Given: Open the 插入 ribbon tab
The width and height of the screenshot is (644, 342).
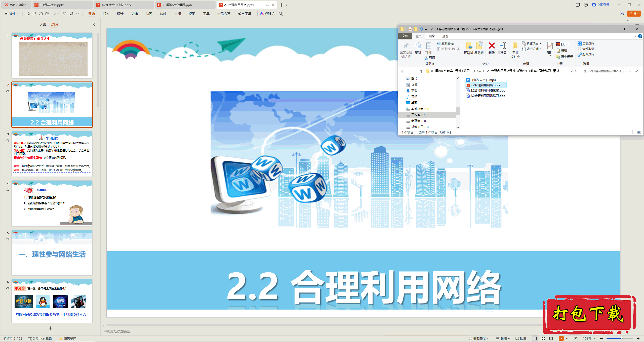Looking at the screenshot, I should (106, 14).
